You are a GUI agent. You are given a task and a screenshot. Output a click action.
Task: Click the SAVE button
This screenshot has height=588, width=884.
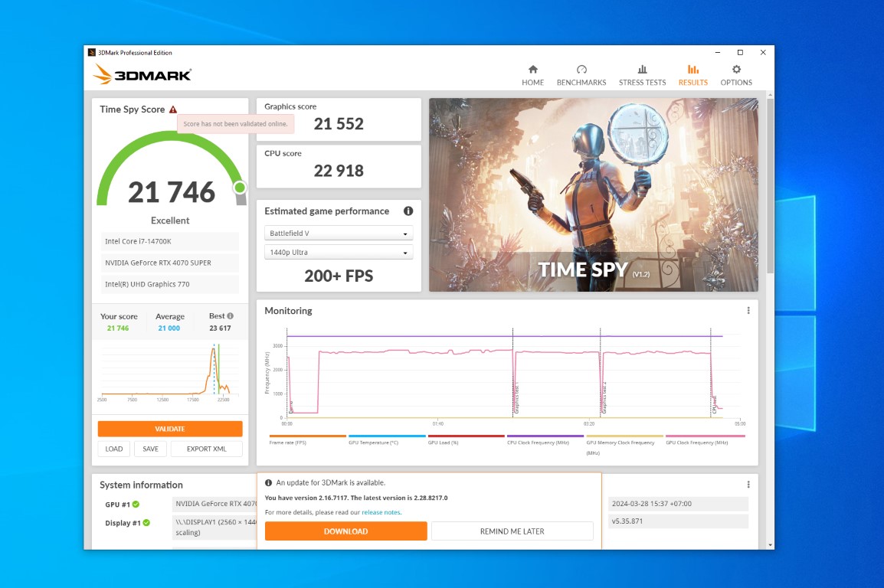pyautogui.click(x=151, y=449)
